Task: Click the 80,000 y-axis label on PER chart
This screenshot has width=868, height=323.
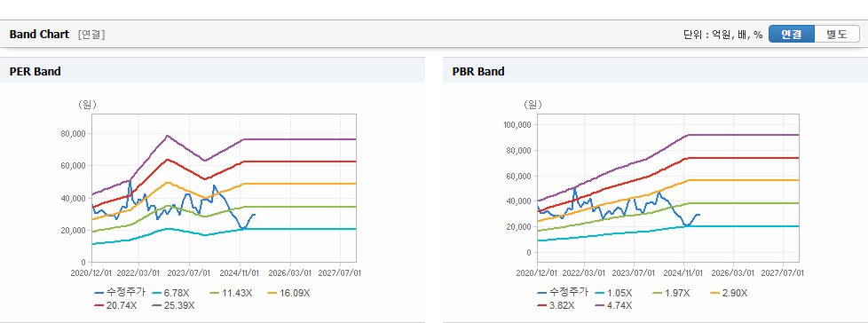Action: 73,133
